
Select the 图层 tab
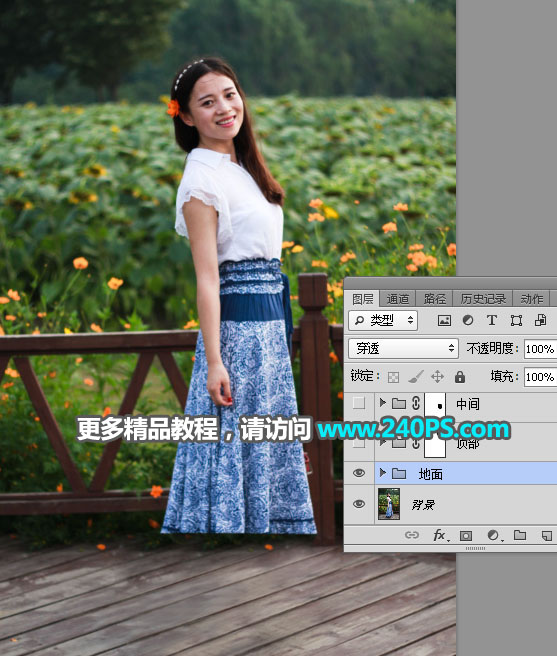click(x=362, y=299)
